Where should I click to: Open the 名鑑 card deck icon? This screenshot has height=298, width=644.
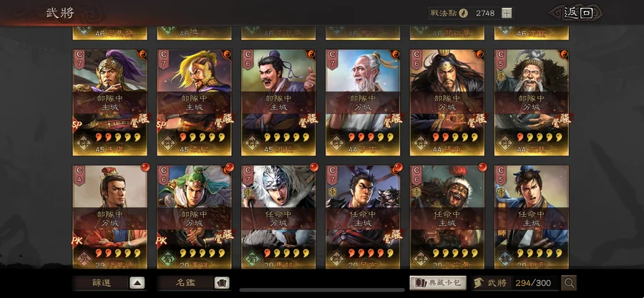(x=222, y=283)
